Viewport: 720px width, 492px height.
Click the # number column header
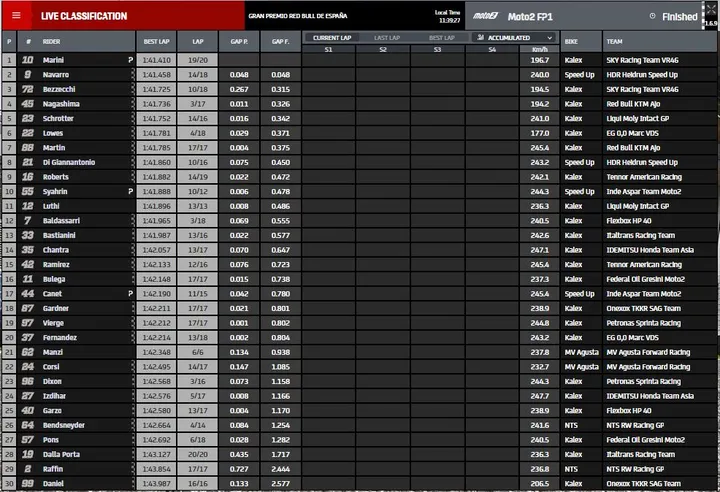[28, 41]
